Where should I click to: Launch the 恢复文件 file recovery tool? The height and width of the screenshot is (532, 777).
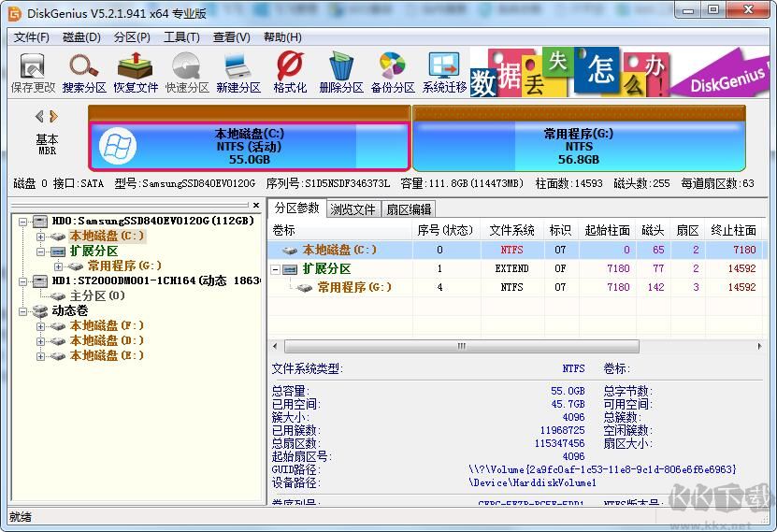coord(136,73)
